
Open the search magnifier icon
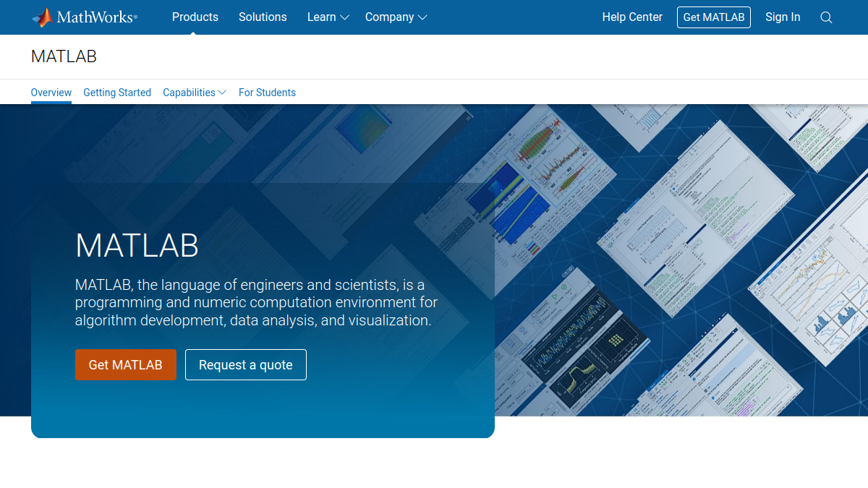click(826, 17)
